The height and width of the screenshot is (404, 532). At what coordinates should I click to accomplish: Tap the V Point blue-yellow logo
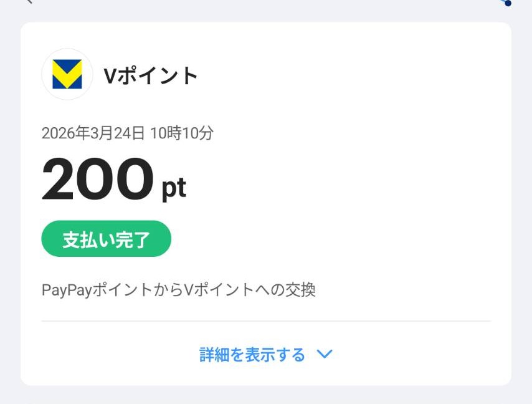point(67,74)
